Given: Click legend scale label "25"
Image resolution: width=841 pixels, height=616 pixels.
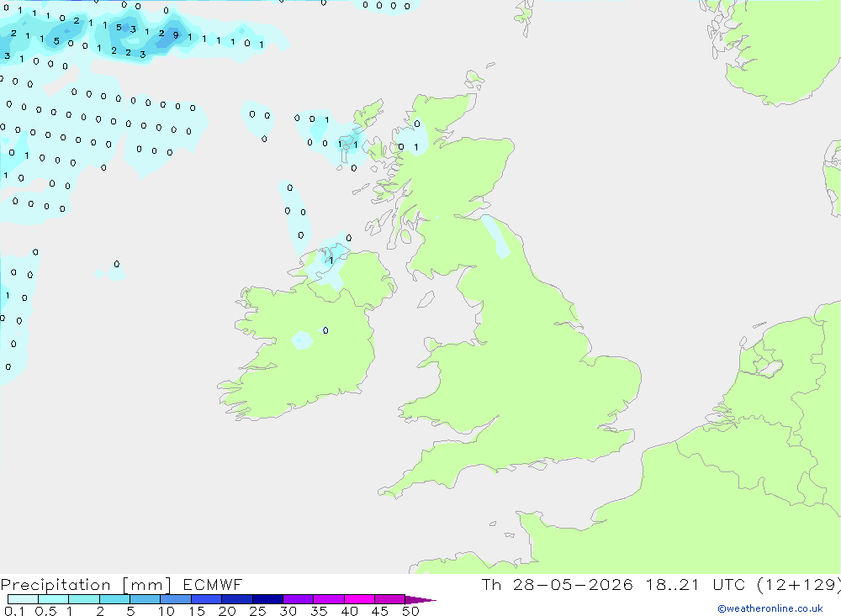Looking at the screenshot, I should [x=258, y=611].
